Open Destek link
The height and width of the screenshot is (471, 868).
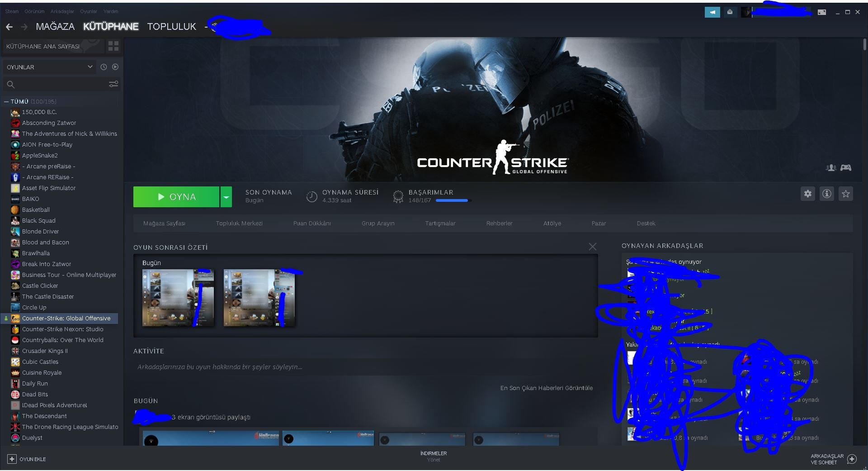tap(646, 224)
